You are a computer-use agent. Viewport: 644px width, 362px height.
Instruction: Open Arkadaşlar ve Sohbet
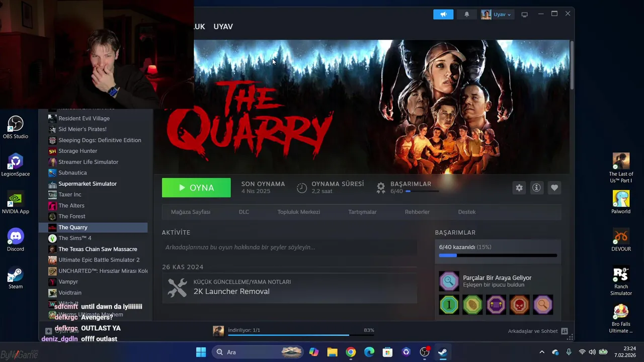538,331
